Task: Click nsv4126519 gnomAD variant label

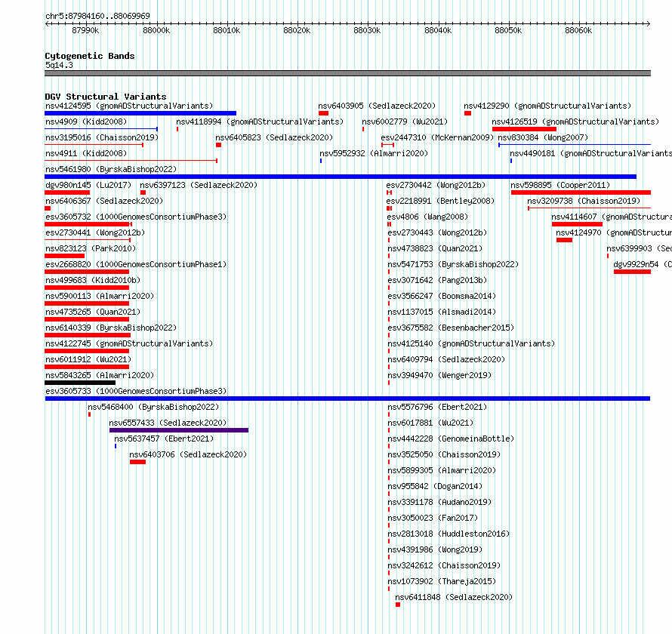Action: pyautogui.click(x=575, y=122)
